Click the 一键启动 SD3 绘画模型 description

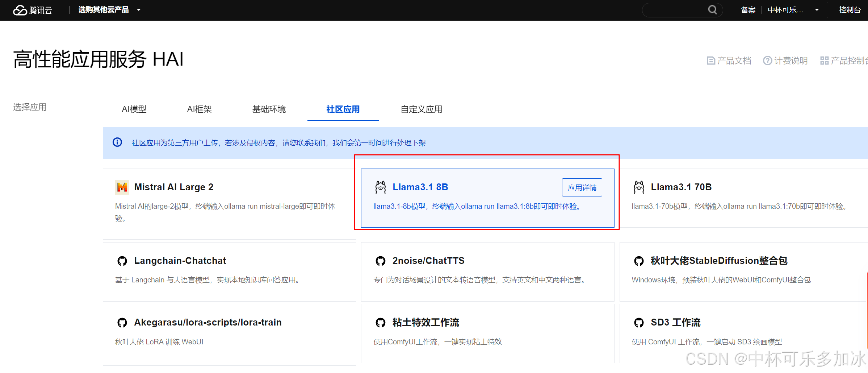tap(707, 342)
